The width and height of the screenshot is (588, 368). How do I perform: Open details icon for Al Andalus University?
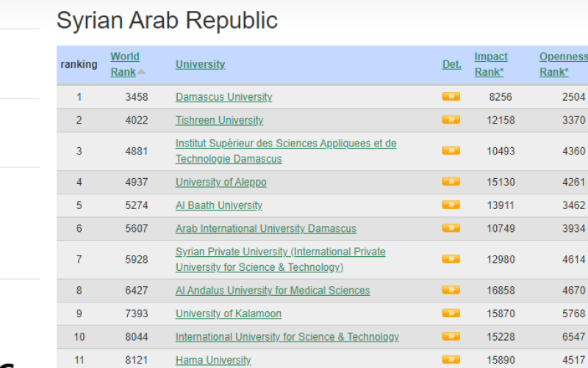(x=451, y=290)
